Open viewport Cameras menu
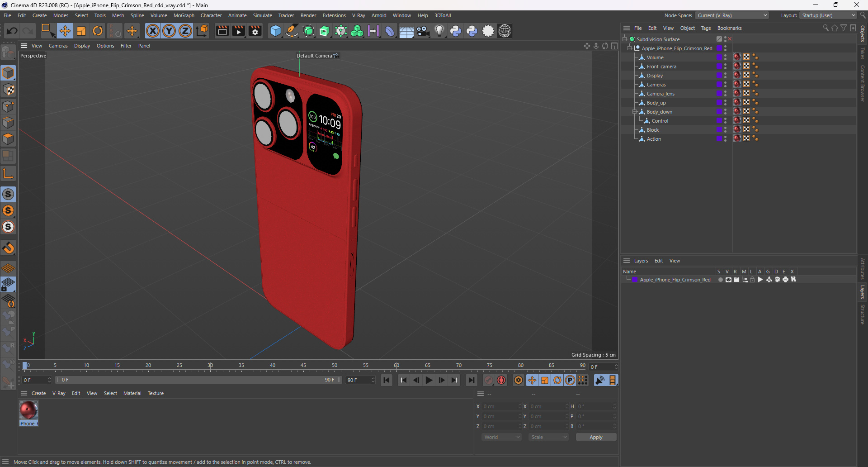 [58, 46]
